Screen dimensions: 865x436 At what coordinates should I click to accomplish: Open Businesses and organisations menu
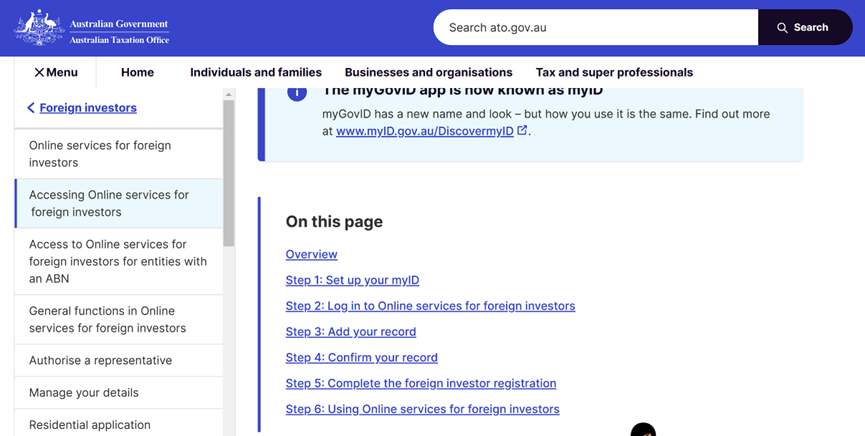click(429, 72)
